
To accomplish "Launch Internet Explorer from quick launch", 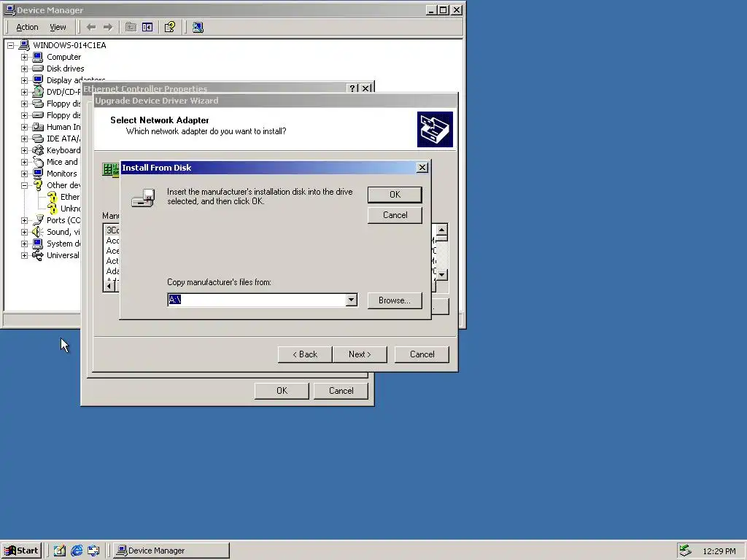I will pyautogui.click(x=76, y=551).
